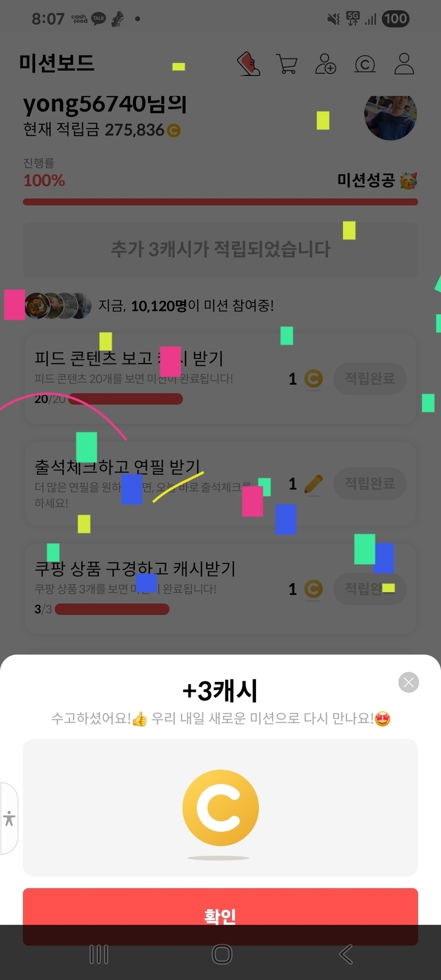Tap the red sneaker icon in header

[x=248, y=64]
